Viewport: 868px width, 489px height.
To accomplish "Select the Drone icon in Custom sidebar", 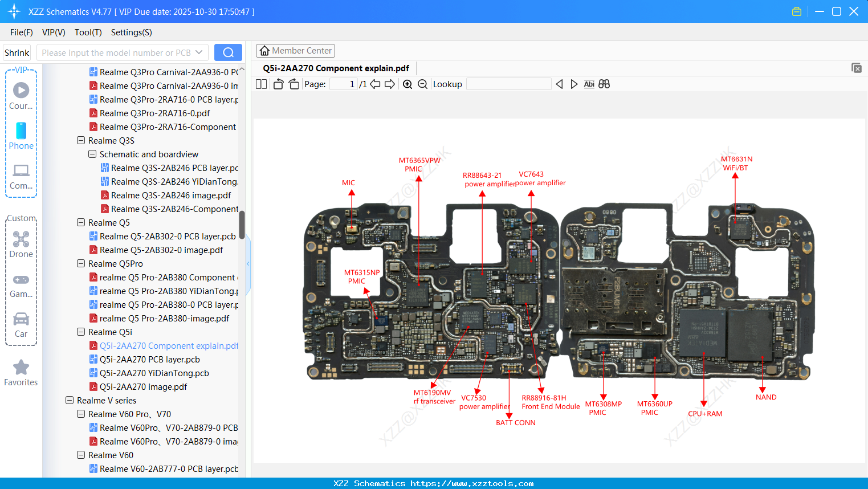I will (x=21, y=239).
